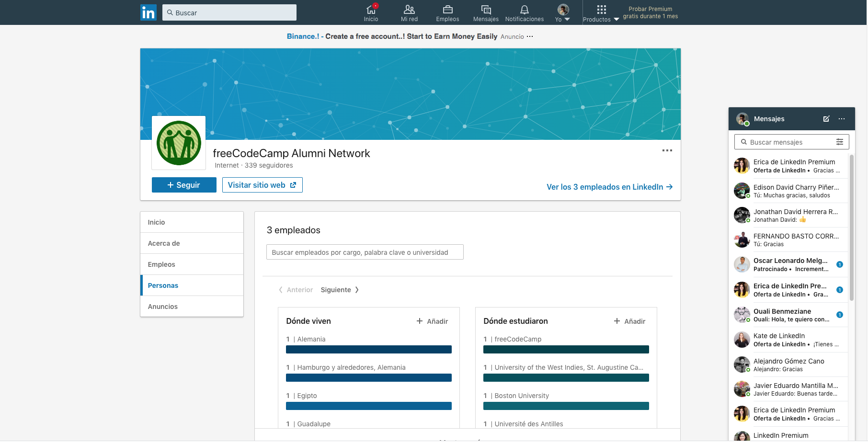
Task: Focus the Buscar empleados search field
Action: pos(365,252)
